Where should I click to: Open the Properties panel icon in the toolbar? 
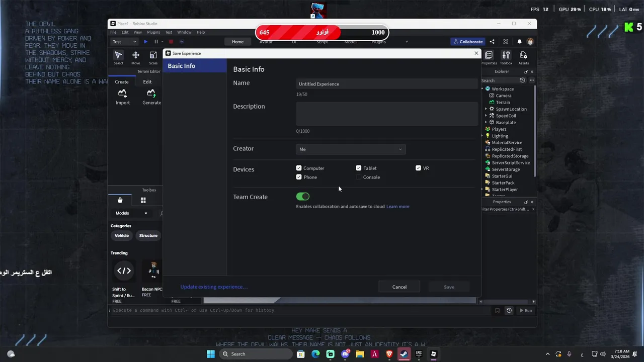tap(489, 55)
